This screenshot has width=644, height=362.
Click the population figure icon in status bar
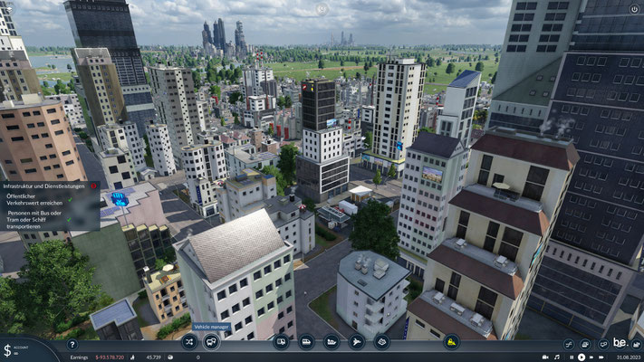(x=132, y=357)
